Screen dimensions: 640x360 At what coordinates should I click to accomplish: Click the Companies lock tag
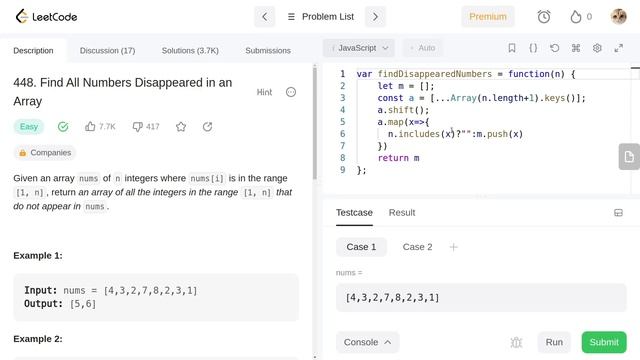click(x=45, y=153)
